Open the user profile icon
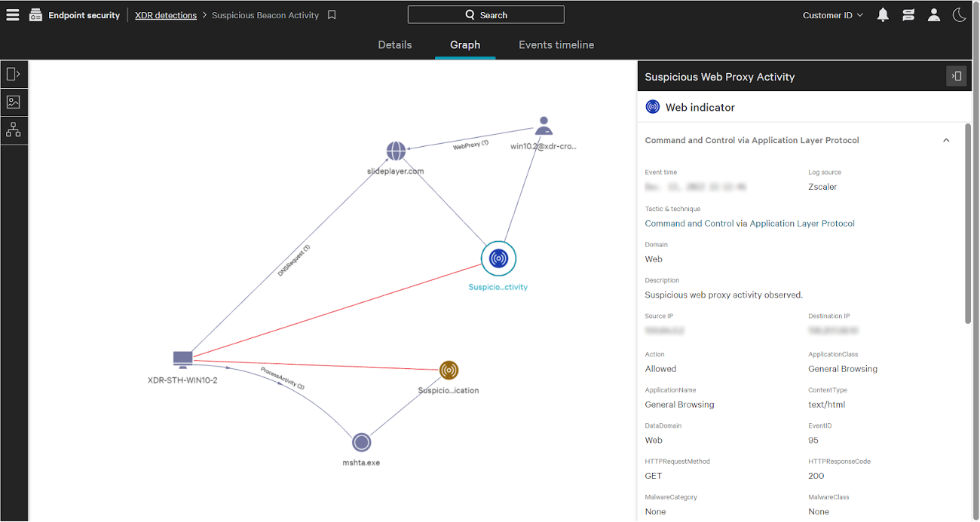Screen dimensions: 980x522 click(x=933, y=14)
